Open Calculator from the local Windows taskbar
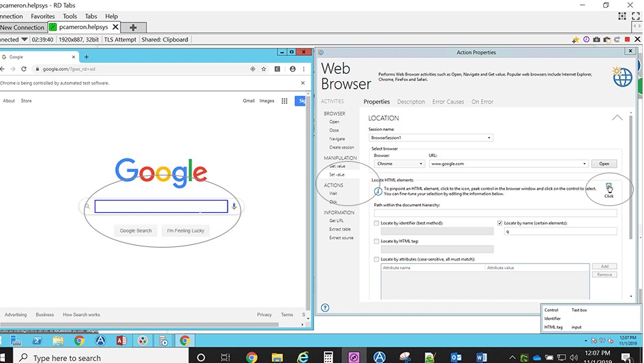The image size is (644, 363). pyautogui.click(x=328, y=358)
